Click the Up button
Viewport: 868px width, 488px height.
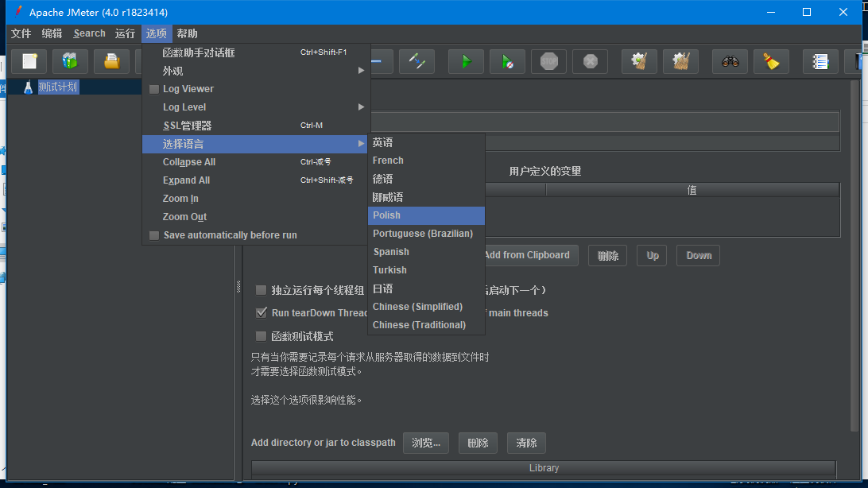click(x=652, y=256)
